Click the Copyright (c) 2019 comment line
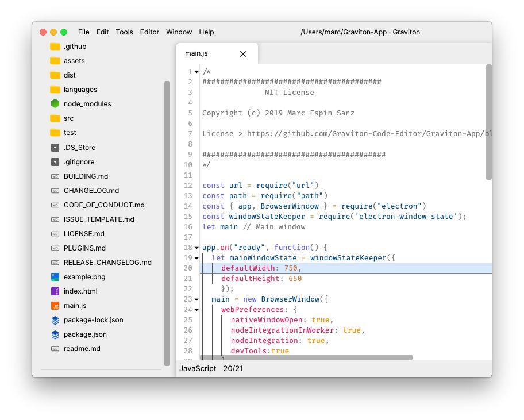 278,113
